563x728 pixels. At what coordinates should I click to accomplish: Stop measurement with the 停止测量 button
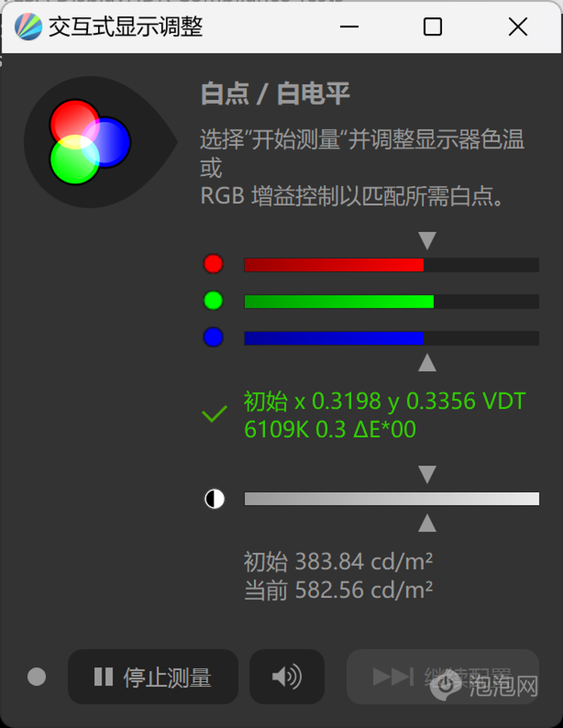[153, 676]
